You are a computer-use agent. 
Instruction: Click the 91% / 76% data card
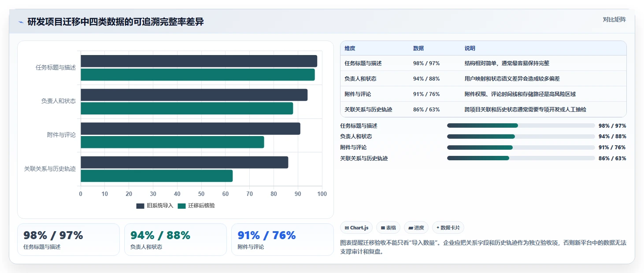[x=282, y=240]
